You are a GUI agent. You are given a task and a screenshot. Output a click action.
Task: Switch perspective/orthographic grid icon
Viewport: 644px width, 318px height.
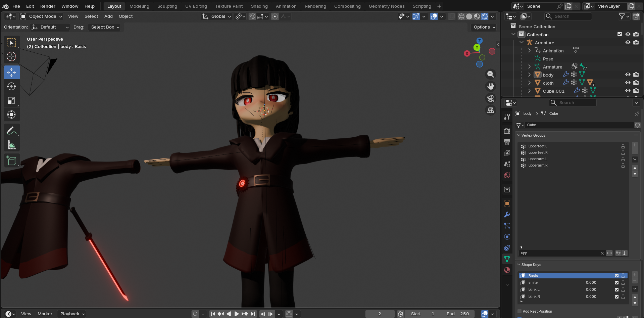(491, 110)
